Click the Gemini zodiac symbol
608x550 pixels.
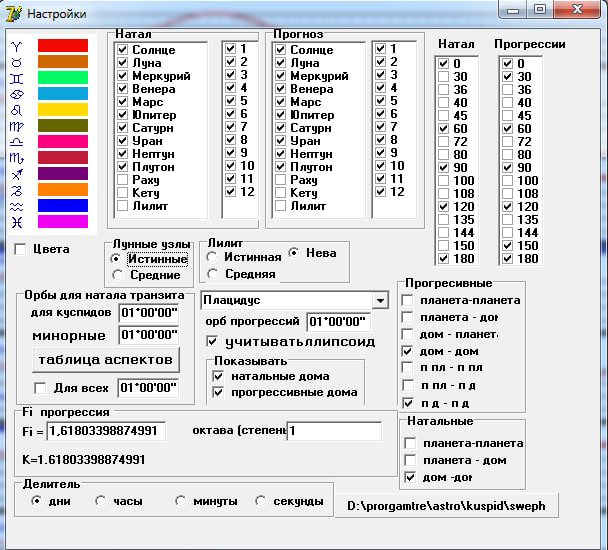point(15,78)
